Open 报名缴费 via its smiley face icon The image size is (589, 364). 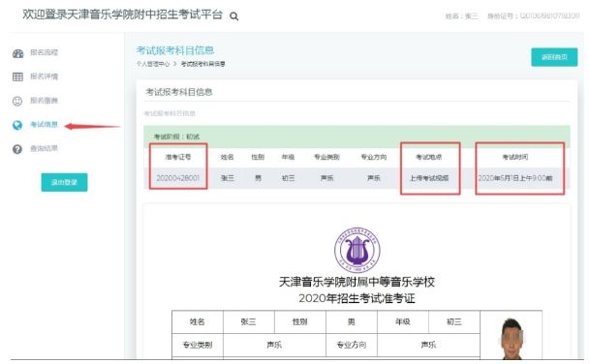click(x=17, y=101)
